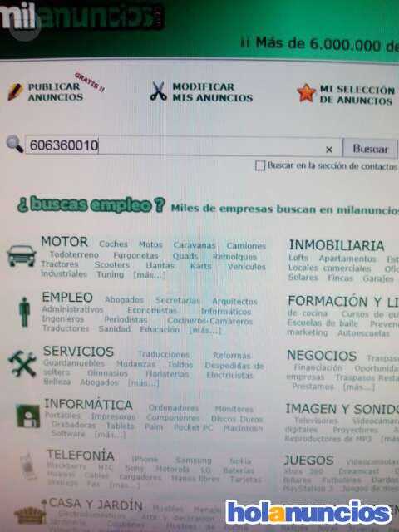Click the star Mi Selección icon
399x532 pixels.
pos(306,93)
